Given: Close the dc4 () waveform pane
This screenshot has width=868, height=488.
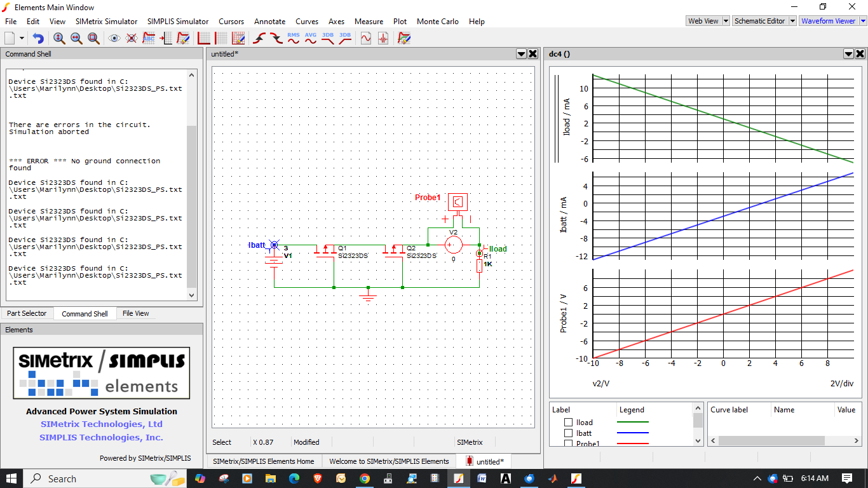Looking at the screenshot, I should pyautogui.click(x=860, y=54).
